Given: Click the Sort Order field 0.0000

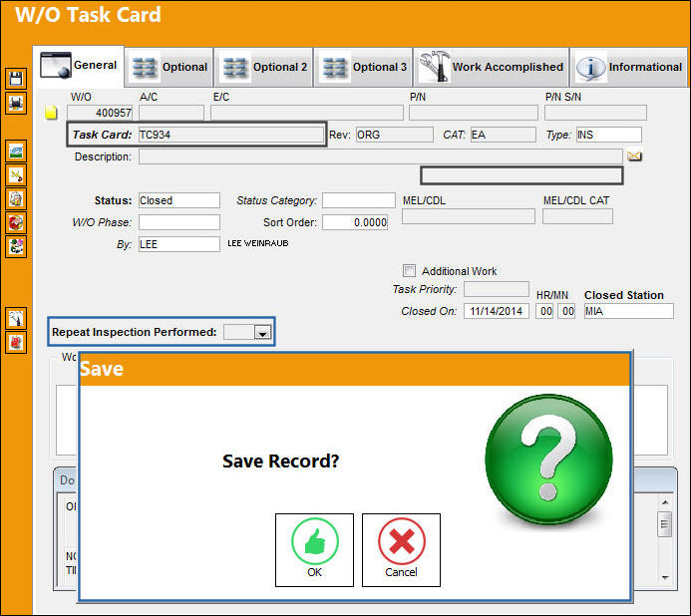Looking at the screenshot, I should coord(355,222).
